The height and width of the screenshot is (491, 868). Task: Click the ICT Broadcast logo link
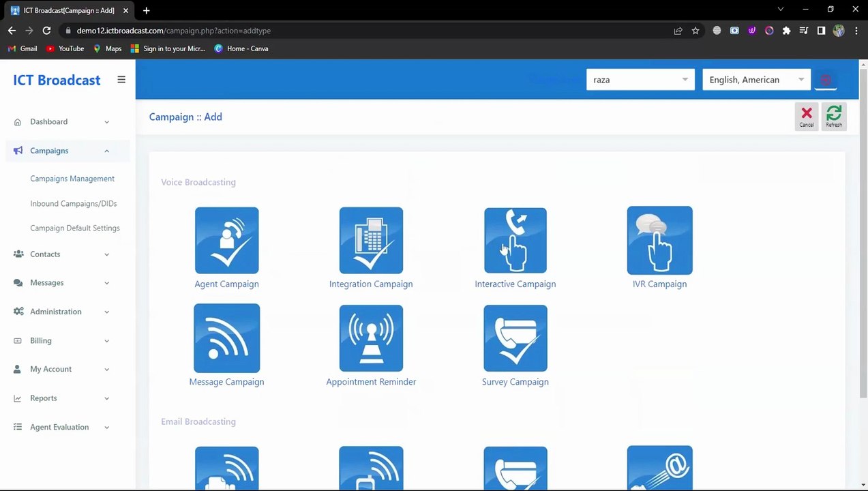click(x=57, y=80)
